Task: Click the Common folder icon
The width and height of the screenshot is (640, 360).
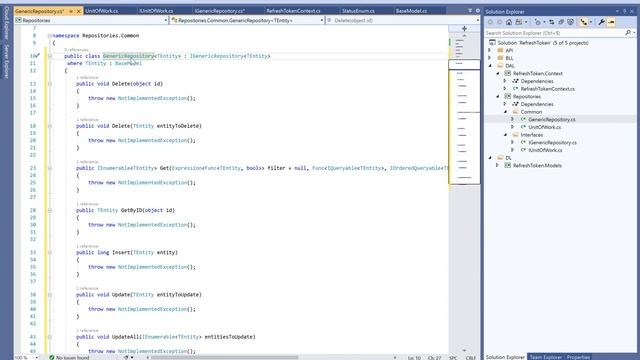Action: (516, 111)
